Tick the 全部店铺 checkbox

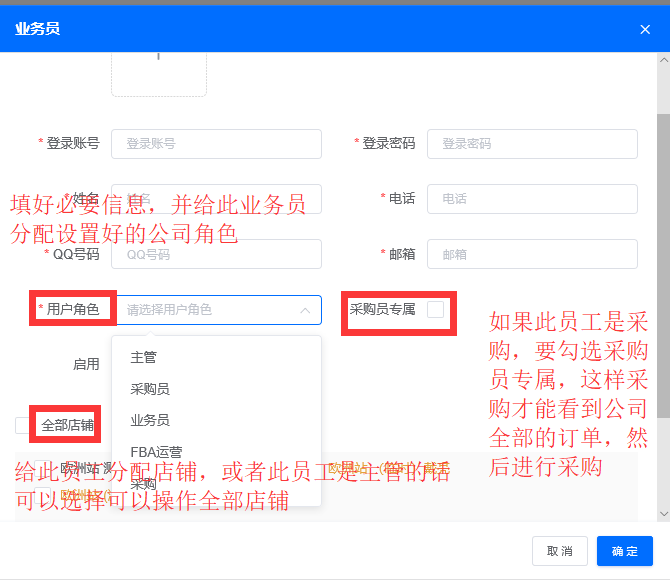pyautogui.click(x=23, y=426)
